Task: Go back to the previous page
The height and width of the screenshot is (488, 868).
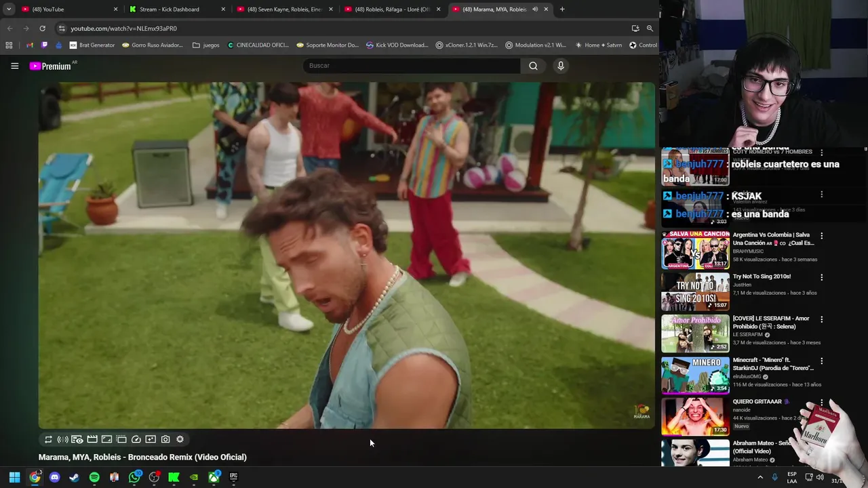Action: [9, 28]
